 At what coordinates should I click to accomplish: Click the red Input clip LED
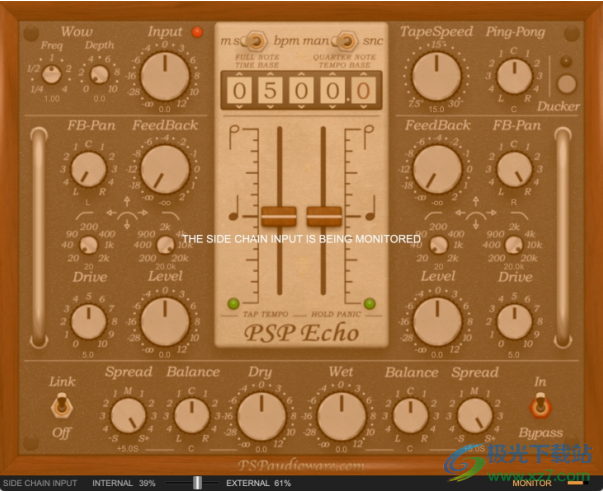197,32
